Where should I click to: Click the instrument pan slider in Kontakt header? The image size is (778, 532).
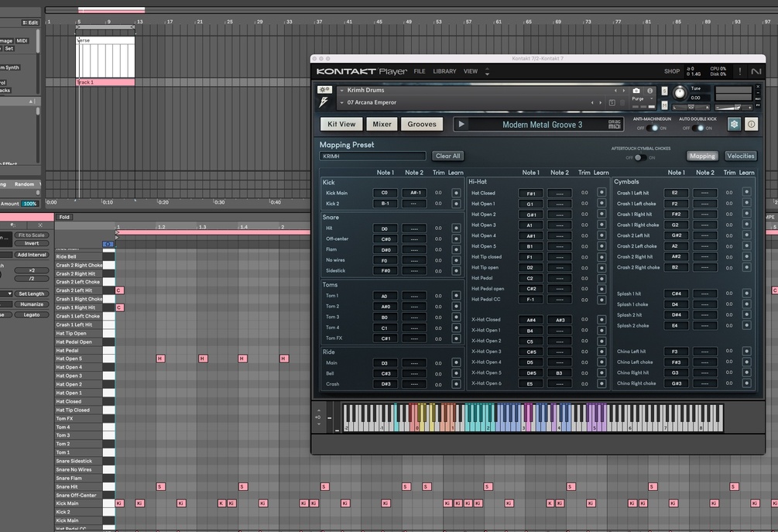click(x=691, y=107)
